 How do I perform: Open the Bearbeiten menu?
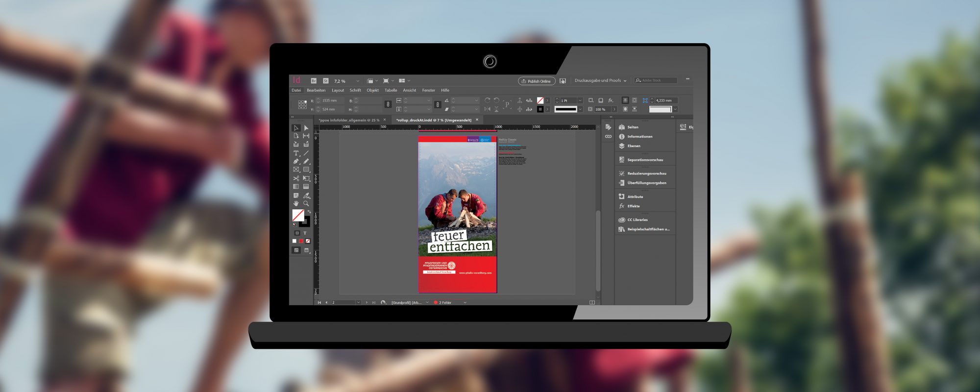click(316, 90)
